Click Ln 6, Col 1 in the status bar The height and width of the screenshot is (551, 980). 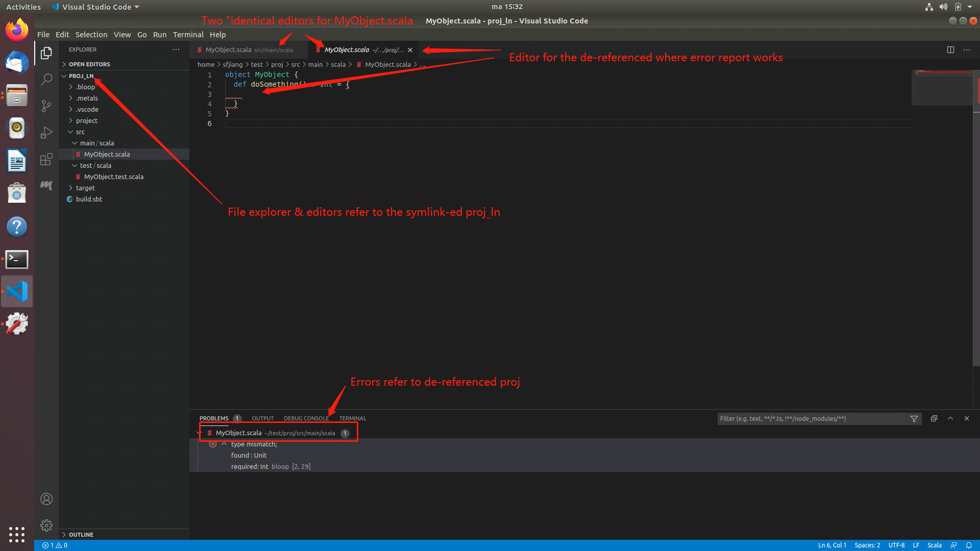coord(832,545)
